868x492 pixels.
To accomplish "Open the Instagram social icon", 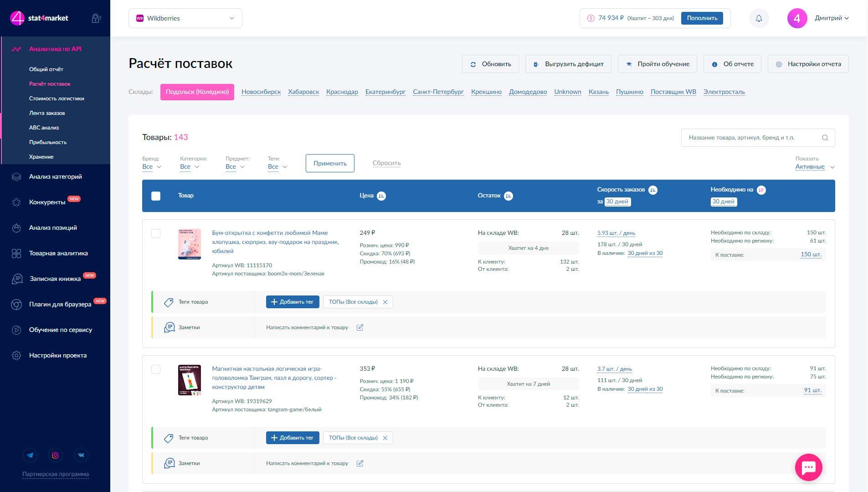I will coord(55,455).
